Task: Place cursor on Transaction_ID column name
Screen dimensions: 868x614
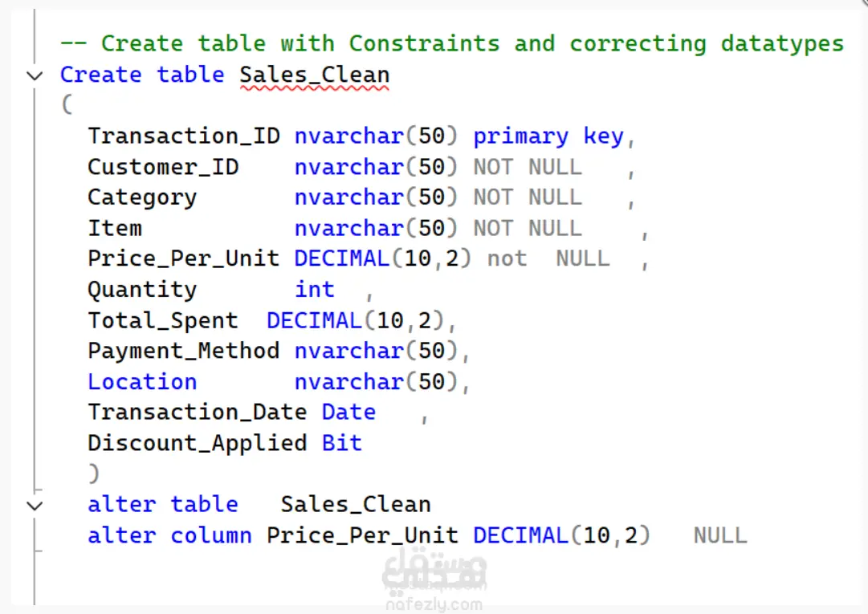Action: coord(184,136)
